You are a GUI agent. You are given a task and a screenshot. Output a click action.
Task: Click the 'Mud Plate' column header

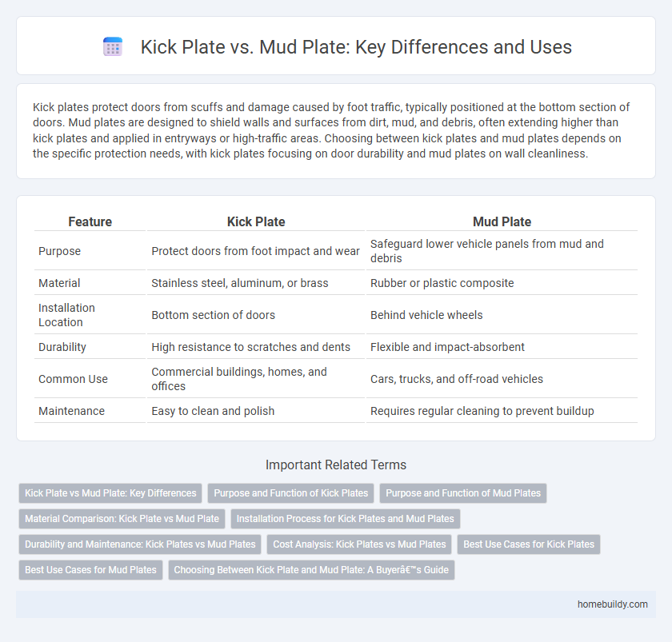pos(502,221)
